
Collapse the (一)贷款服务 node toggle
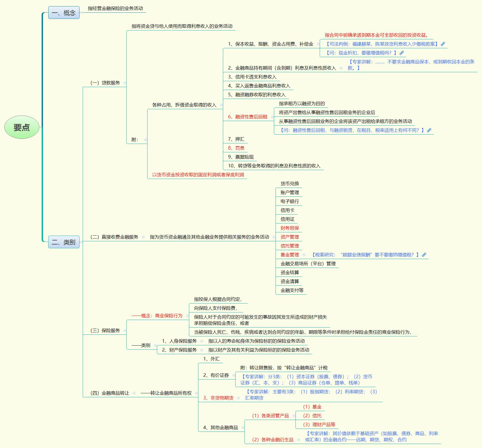125,83
